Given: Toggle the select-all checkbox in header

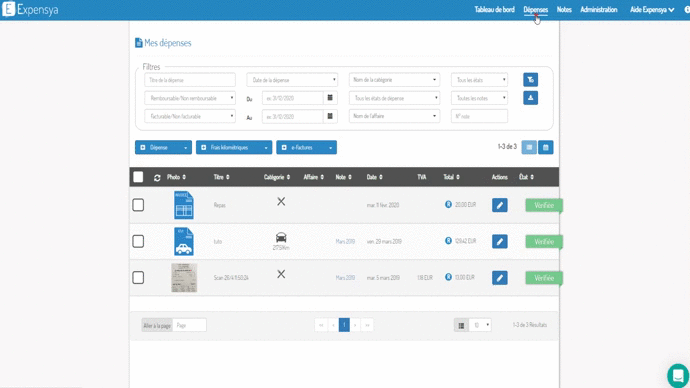Looking at the screenshot, I should pos(138,177).
